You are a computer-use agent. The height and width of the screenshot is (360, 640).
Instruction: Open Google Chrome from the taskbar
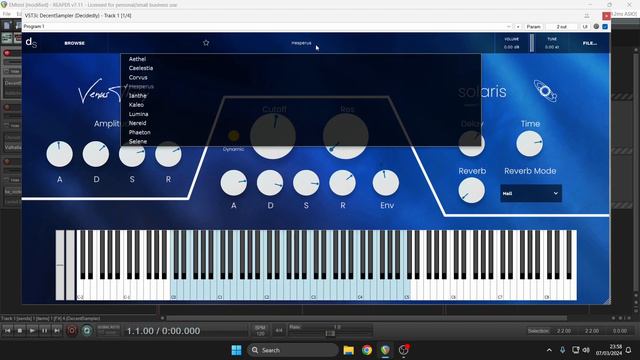click(x=367, y=350)
